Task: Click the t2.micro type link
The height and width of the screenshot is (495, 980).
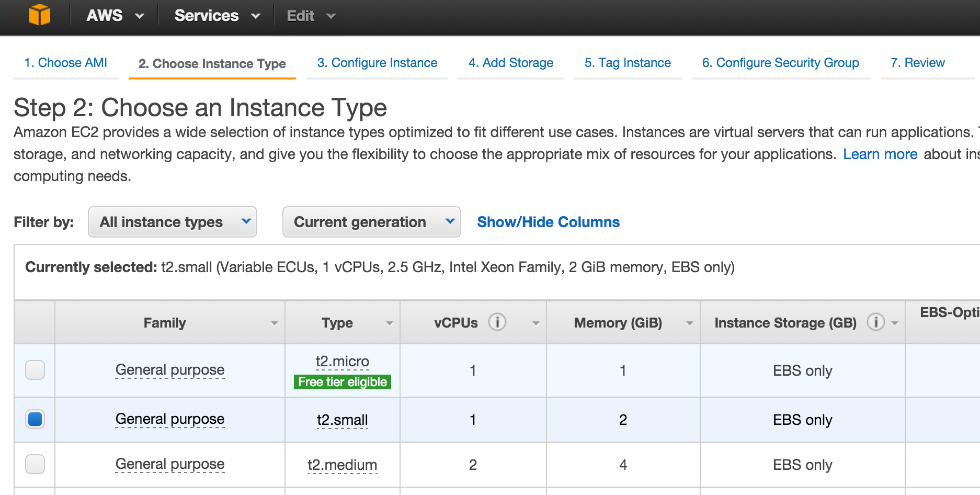Action: point(343,362)
